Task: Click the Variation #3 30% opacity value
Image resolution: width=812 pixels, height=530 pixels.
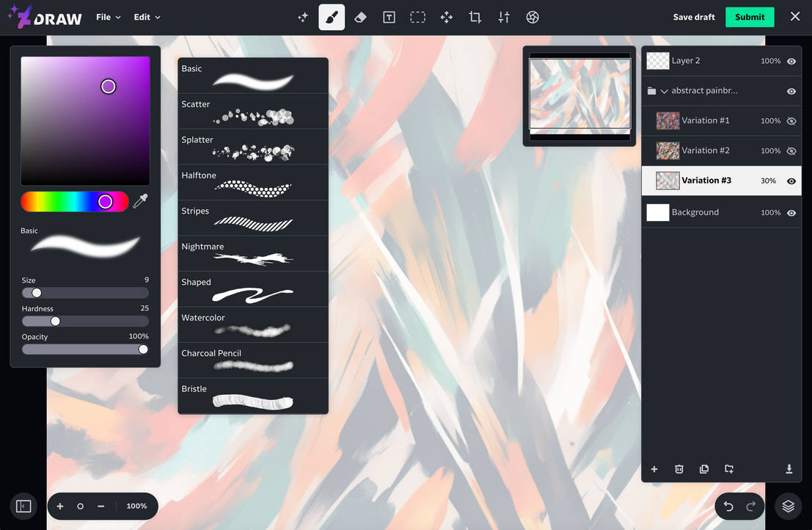Action: tap(768, 181)
